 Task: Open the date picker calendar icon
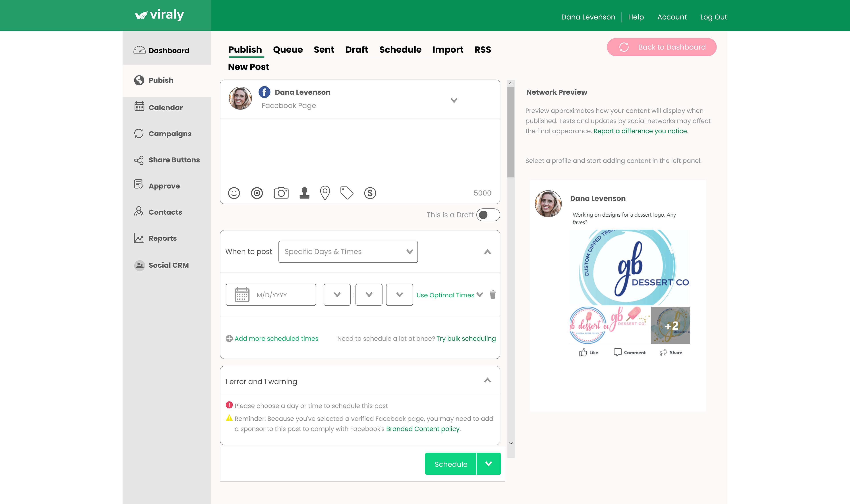click(242, 294)
